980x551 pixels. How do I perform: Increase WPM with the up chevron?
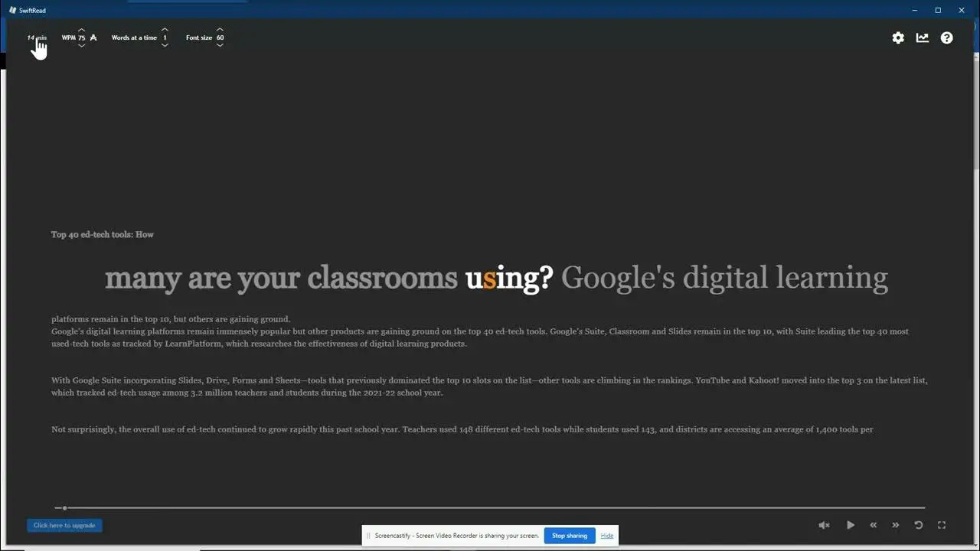click(x=81, y=29)
